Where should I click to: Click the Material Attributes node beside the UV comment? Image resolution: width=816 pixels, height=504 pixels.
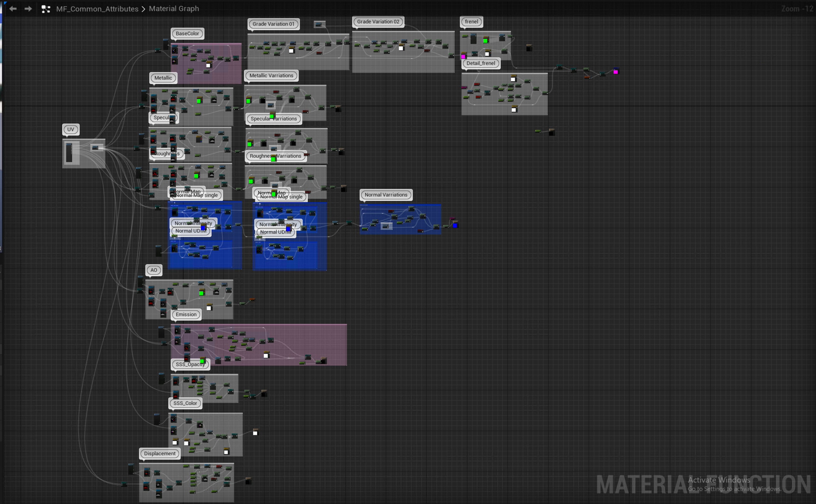tap(95, 148)
